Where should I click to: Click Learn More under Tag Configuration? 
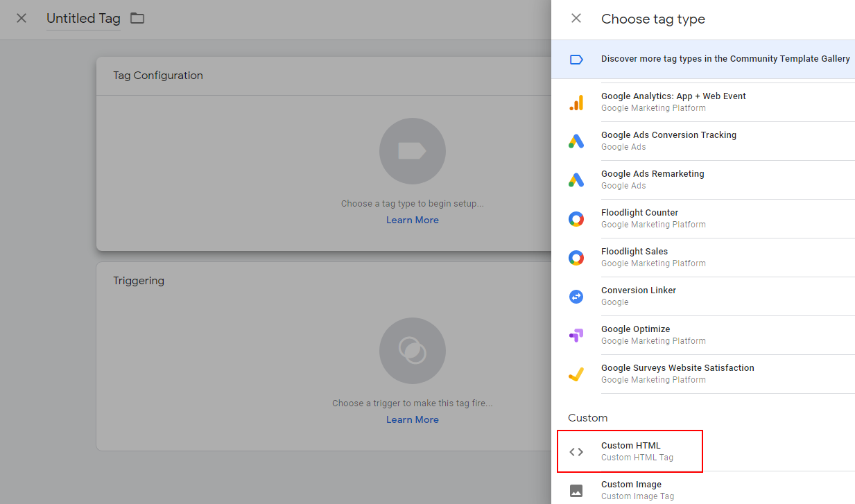(413, 220)
